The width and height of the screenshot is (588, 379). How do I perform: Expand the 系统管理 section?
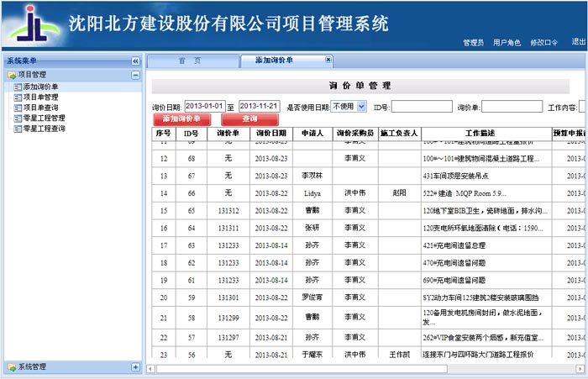tap(135, 367)
